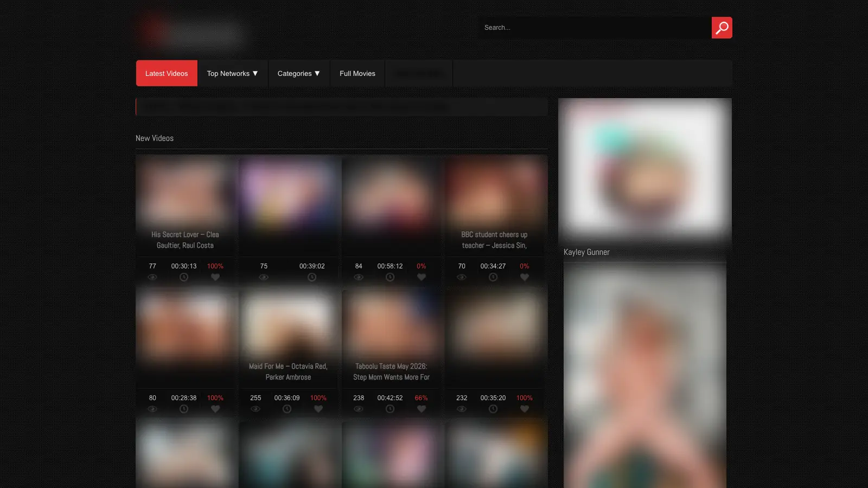
Task: Click the clock icon under 00:58:12
Action: click(390, 277)
